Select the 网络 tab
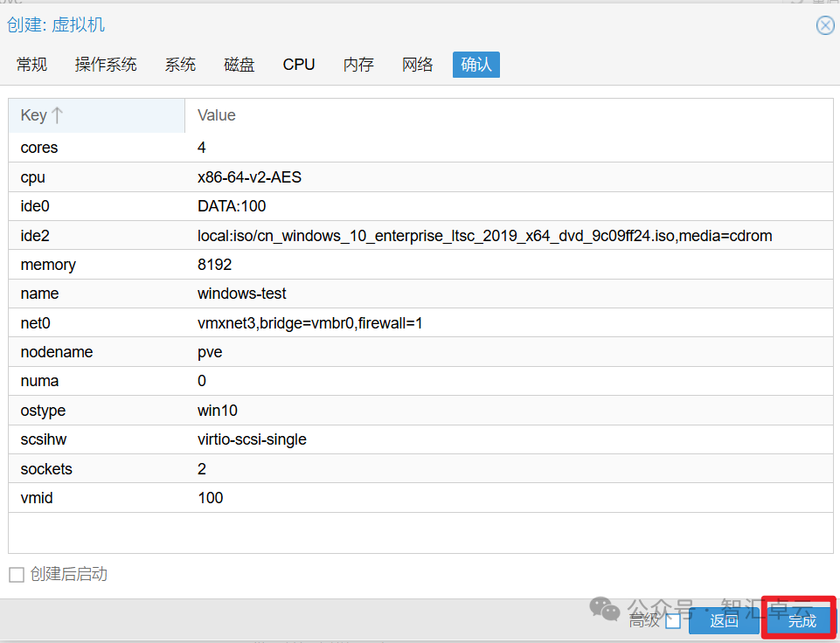The height and width of the screenshot is (643, 840). pyautogui.click(x=418, y=65)
